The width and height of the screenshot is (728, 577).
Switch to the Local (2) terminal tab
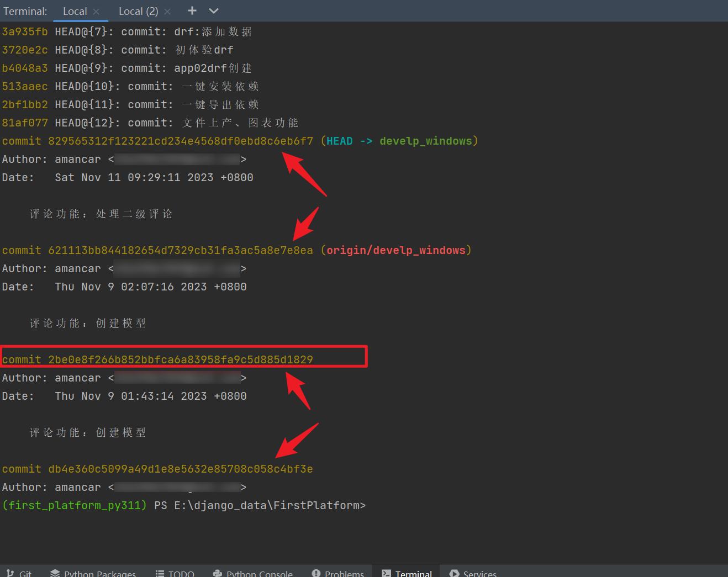139,11
